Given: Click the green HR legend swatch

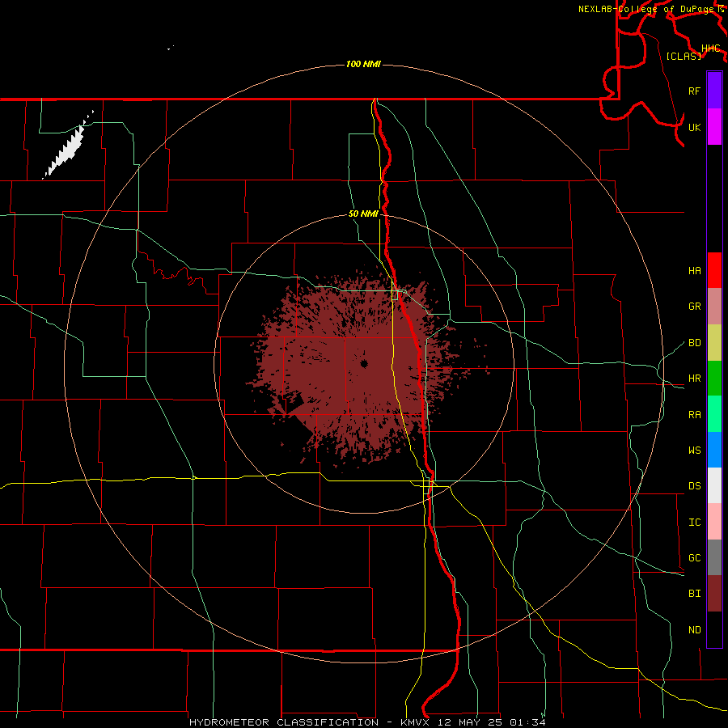Looking at the screenshot, I should (714, 379).
